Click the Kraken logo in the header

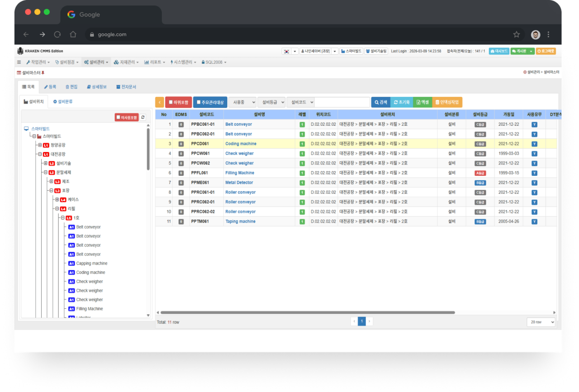(20, 51)
